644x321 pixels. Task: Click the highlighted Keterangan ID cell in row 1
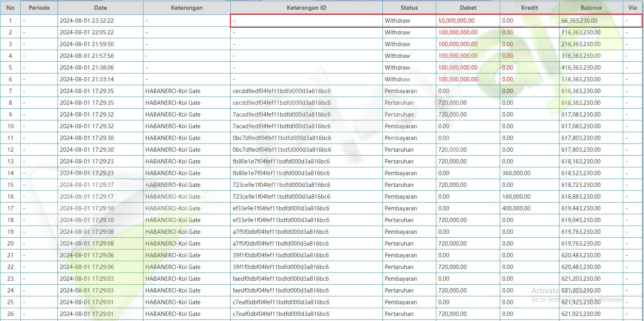point(306,21)
